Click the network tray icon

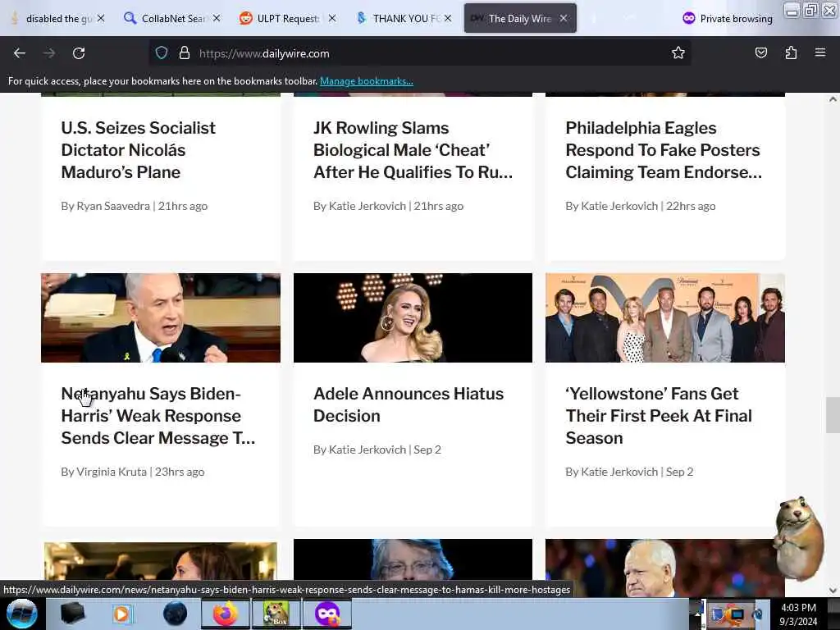point(737,615)
